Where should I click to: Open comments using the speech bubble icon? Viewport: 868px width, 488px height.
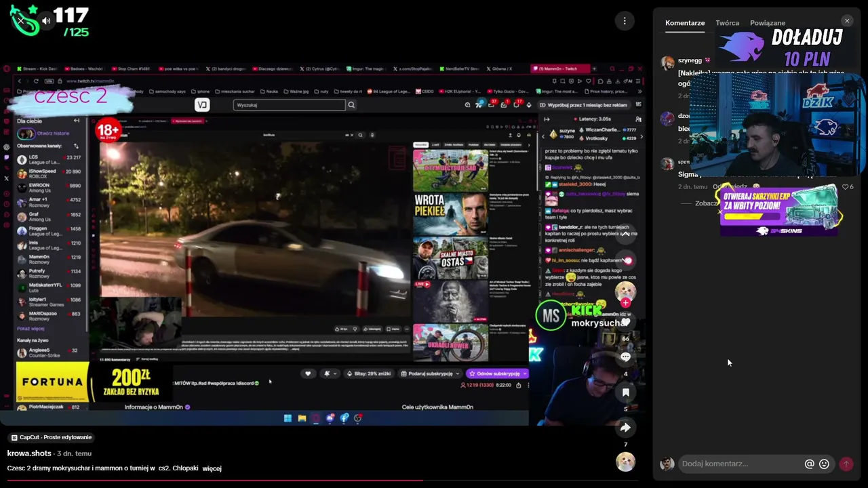[x=626, y=357]
